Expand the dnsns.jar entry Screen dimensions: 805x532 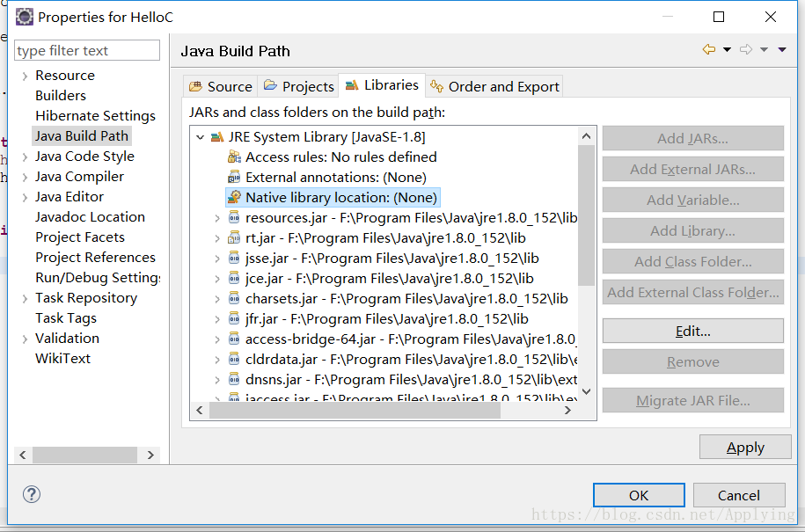[217, 380]
